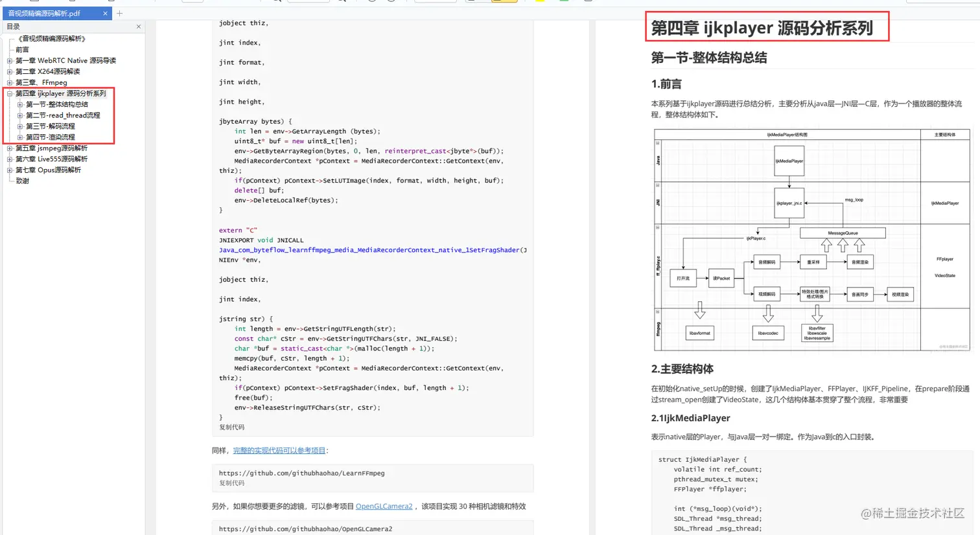Screen dimensions: 980x535
Task: Go to 第一章 WebRTC Native 源码导读
Action: coord(65,61)
